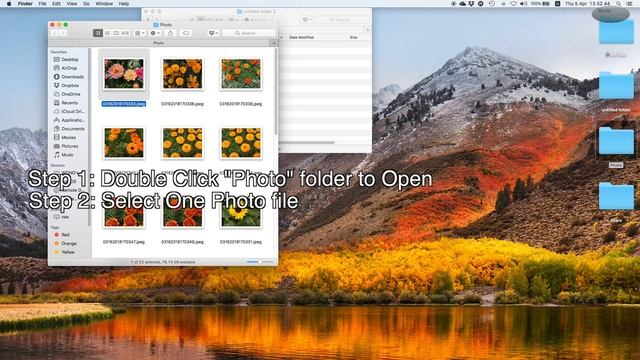Click the Search field in the back Finder window

coord(343,20)
